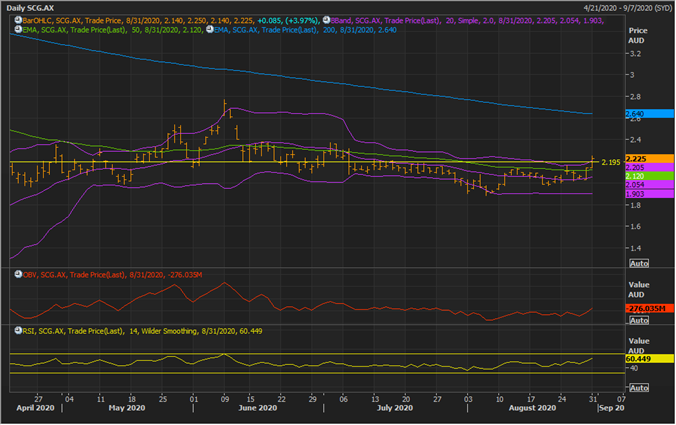676x425 pixels.
Task: Click the blue 2.640 price tag
Action: [649, 114]
